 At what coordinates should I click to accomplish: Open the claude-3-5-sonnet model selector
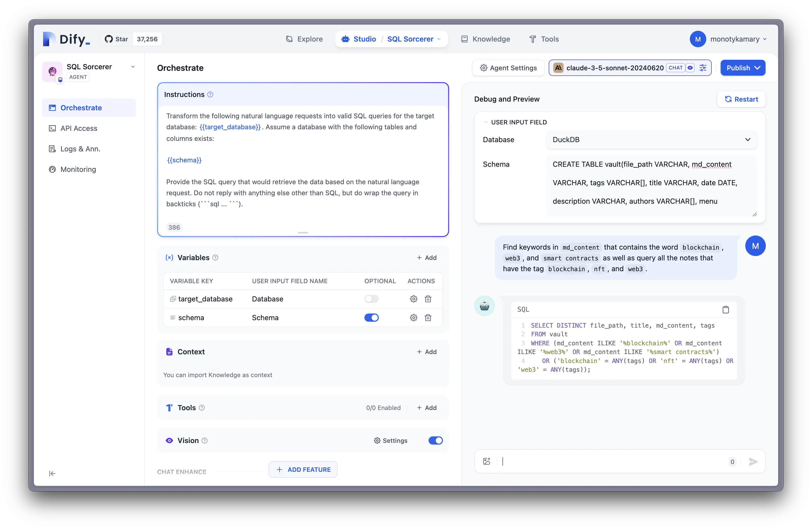click(x=630, y=68)
